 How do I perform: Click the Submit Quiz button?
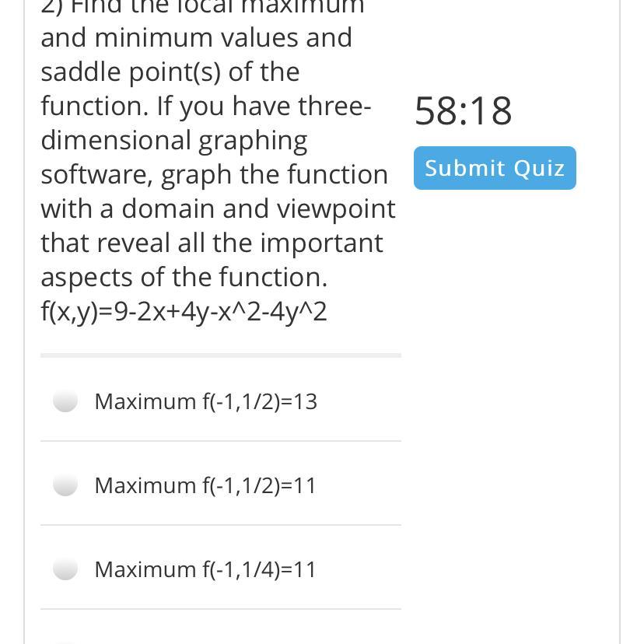(495, 168)
